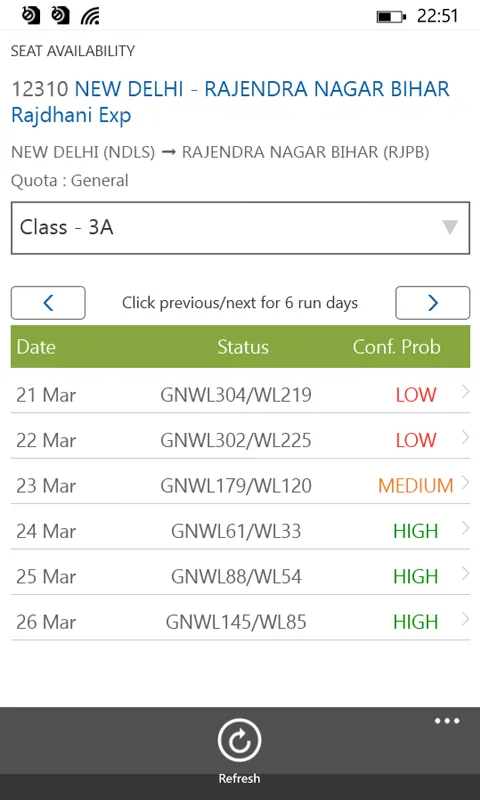The image size is (480, 800).
Task: Tap the first SIM status icon
Action: click(x=31, y=16)
